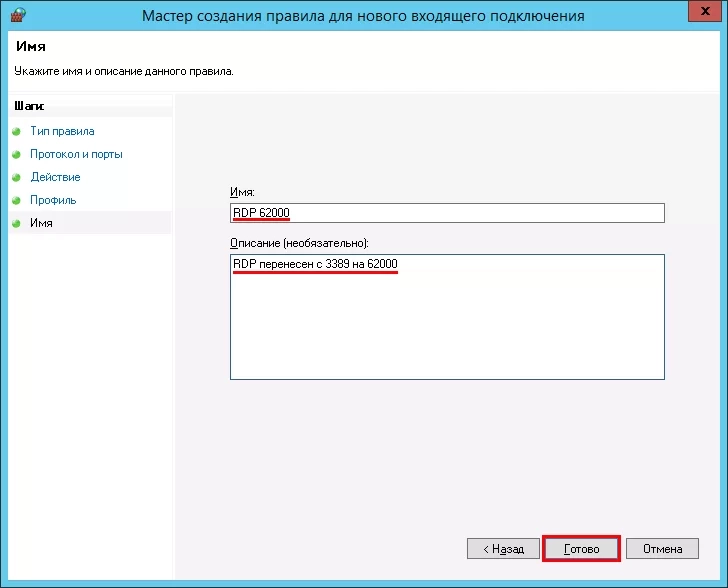
Task: Close the rule wizard window
Action: click(704, 11)
